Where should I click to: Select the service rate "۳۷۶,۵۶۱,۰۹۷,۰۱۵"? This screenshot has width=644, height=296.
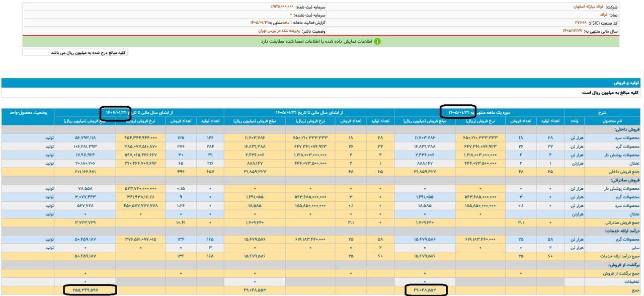pyautogui.click(x=140, y=239)
